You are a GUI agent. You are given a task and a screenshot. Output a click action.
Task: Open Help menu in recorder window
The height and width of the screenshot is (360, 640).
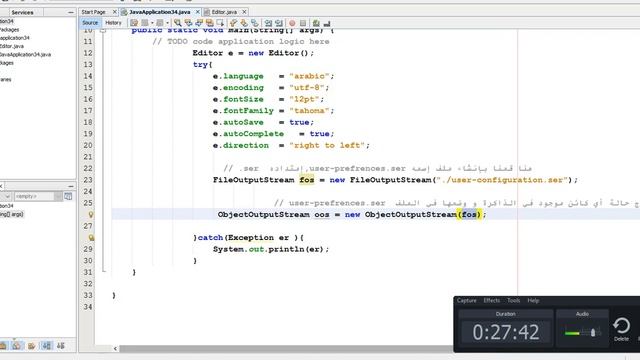(533, 300)
